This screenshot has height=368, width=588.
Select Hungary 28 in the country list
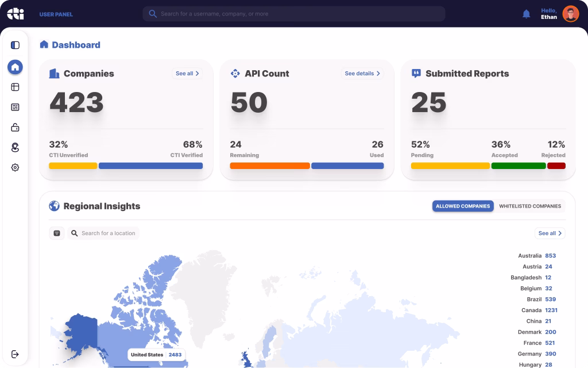(x=536, y=365)
